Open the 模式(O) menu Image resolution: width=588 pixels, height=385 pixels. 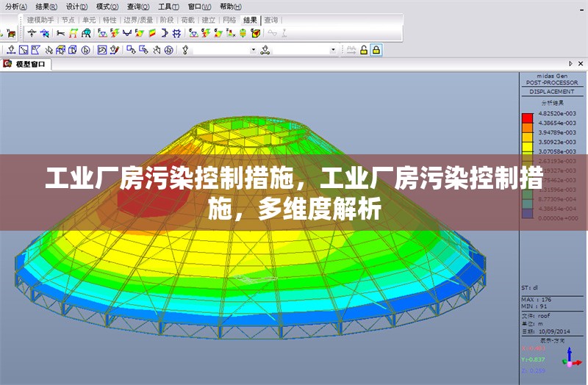pyautogui.click(x=107, y=7)
